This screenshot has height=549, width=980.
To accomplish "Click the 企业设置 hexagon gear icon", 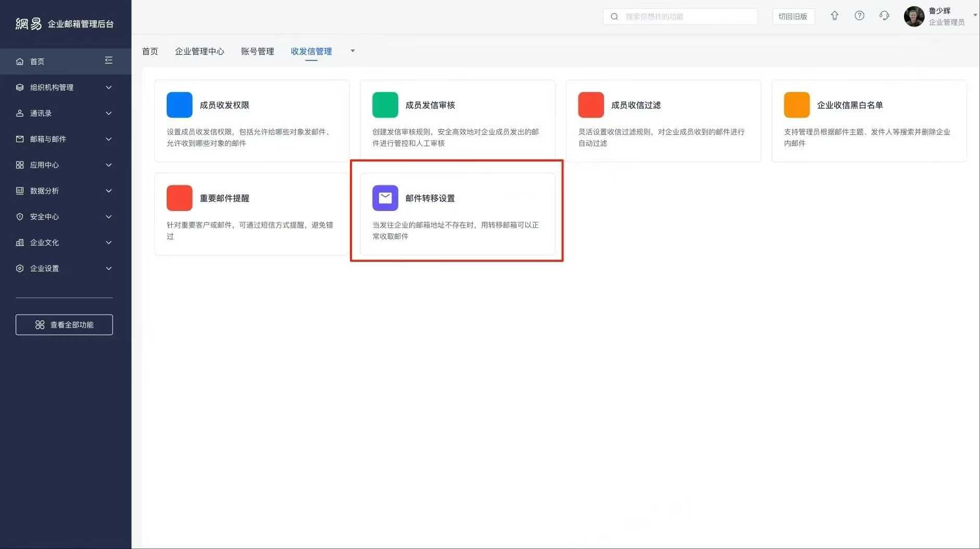I will coord(20,268).
